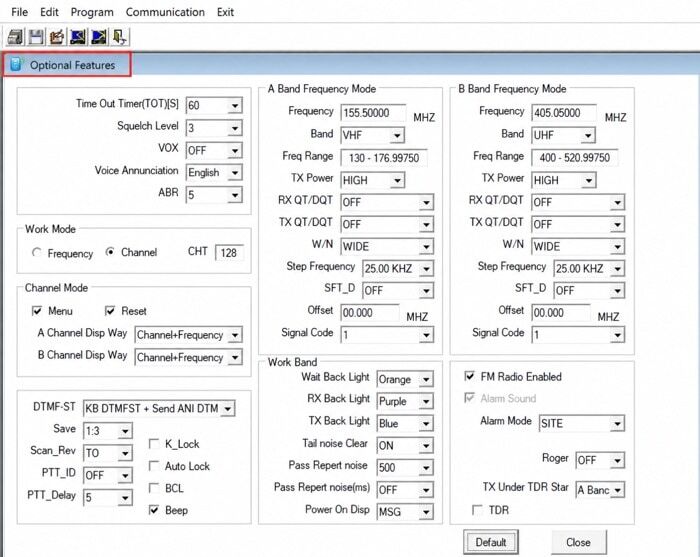Open the A Band W/N dropdown

pos(387,246)
